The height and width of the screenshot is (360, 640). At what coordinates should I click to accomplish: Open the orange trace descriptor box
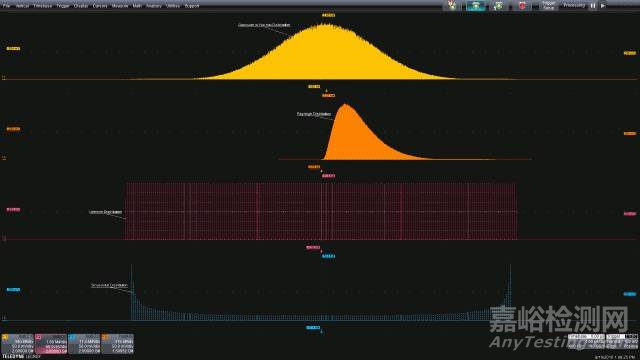coord(118,344)
